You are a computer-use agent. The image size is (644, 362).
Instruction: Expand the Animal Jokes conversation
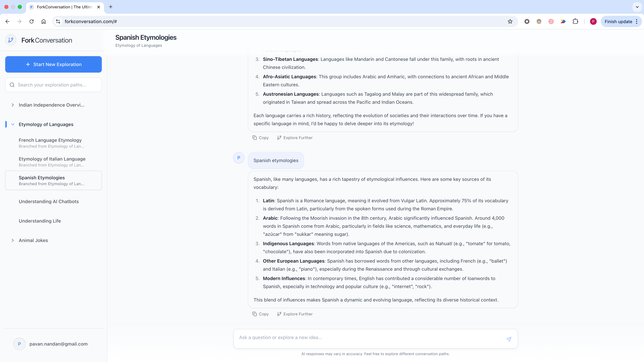[13, 240]
